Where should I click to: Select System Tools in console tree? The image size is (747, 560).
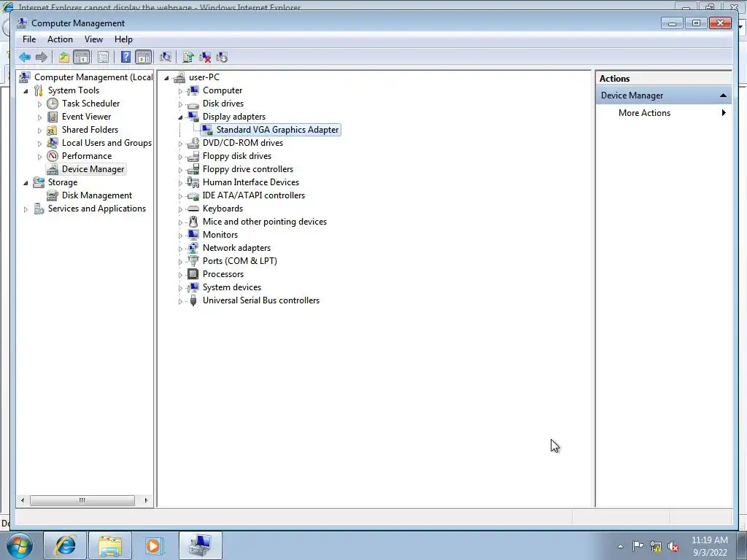[74, 90]
